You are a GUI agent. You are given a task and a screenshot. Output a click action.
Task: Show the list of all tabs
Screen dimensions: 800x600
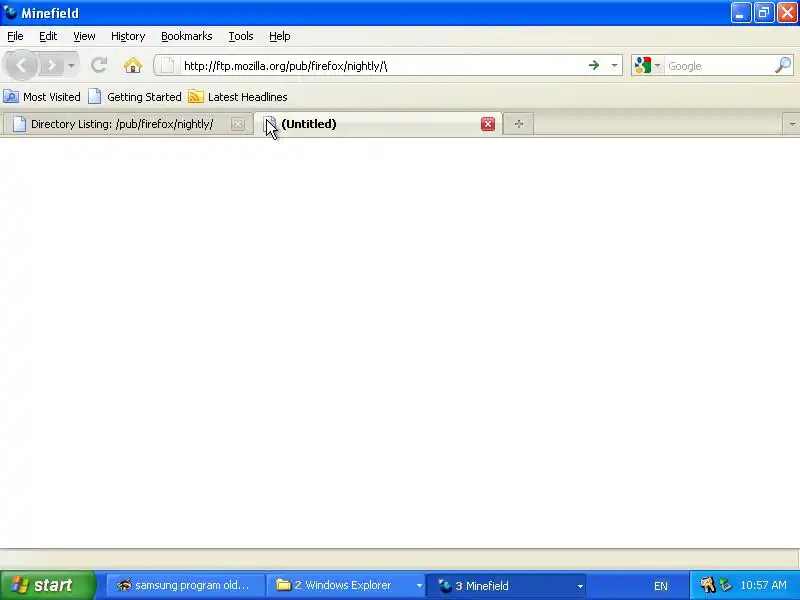[x=791, y=124]
